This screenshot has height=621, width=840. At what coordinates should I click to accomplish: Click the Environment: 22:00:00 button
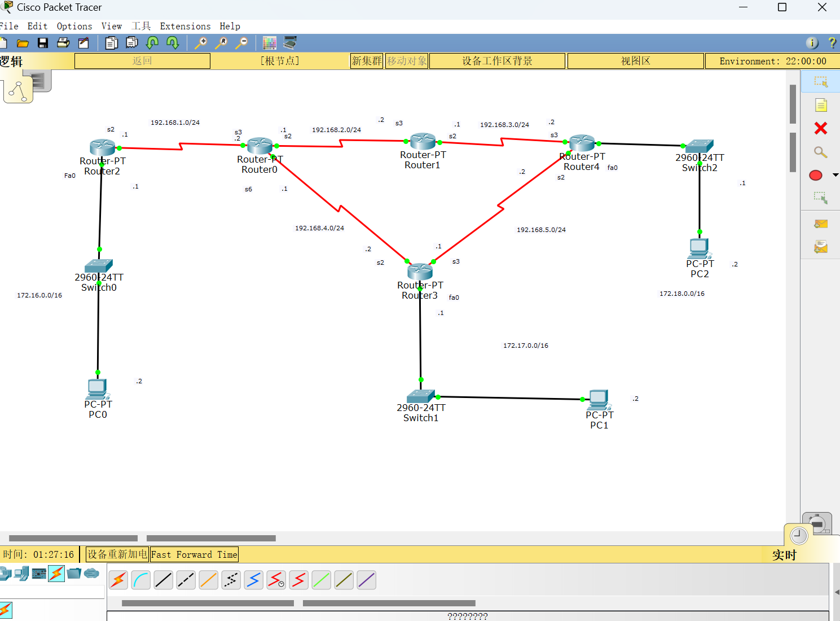772,61
